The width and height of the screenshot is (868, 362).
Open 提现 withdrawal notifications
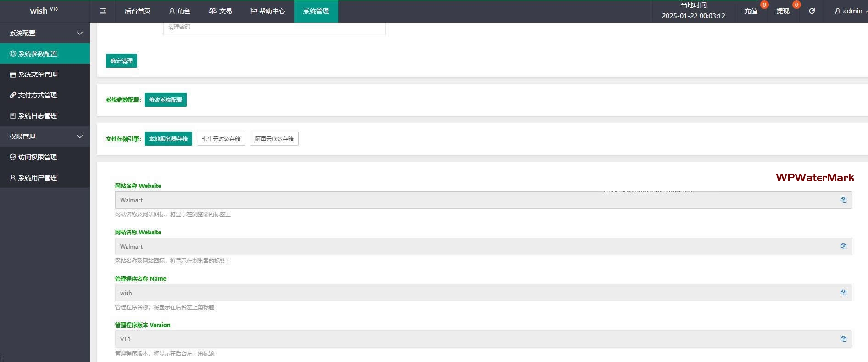[x=783, y=11]
